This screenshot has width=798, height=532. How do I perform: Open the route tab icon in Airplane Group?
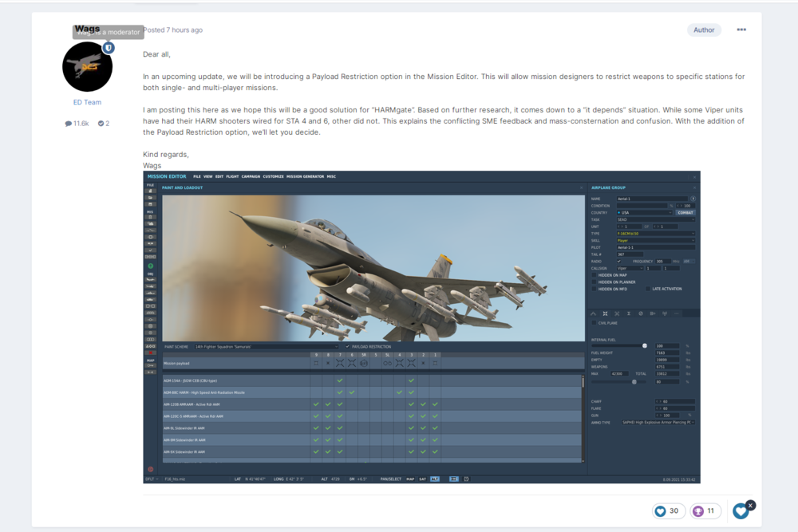593,313
